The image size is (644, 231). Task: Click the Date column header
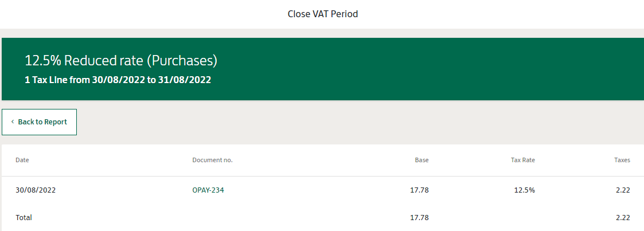pyautogui.click(x=22, y=160)
